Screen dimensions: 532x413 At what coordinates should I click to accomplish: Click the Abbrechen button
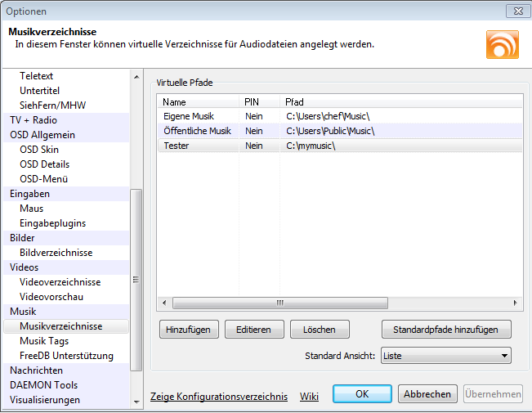point(427,394)
